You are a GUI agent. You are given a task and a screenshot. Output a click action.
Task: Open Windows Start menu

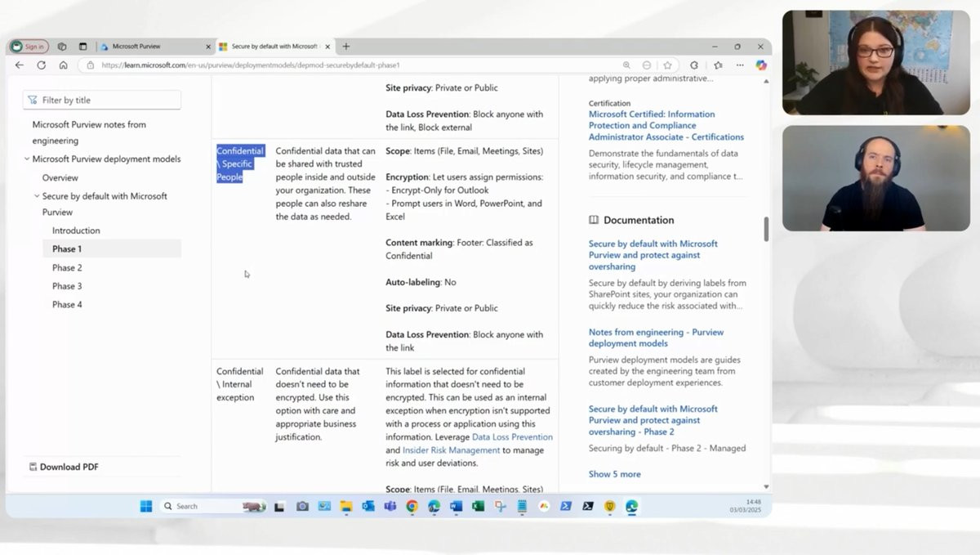[146, 506]
